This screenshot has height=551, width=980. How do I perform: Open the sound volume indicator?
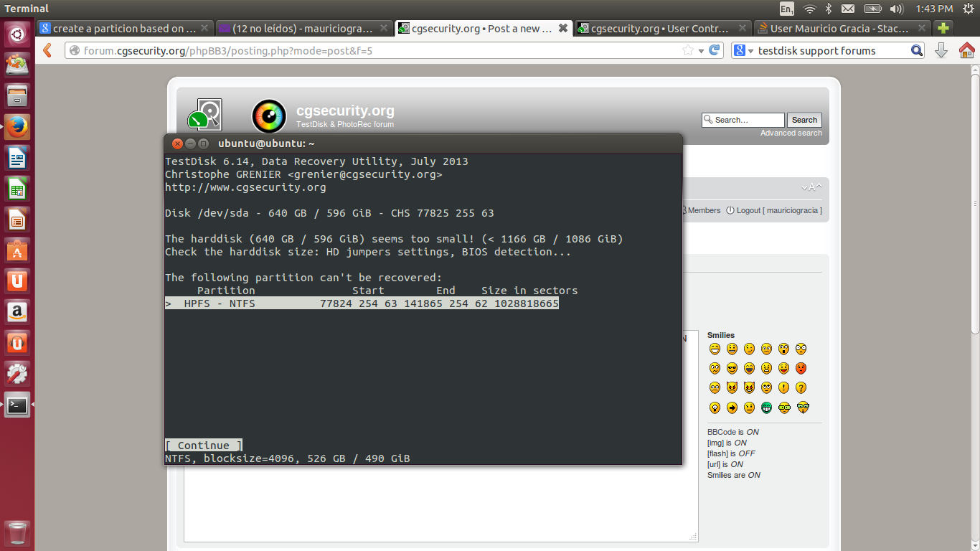[896, 9]
